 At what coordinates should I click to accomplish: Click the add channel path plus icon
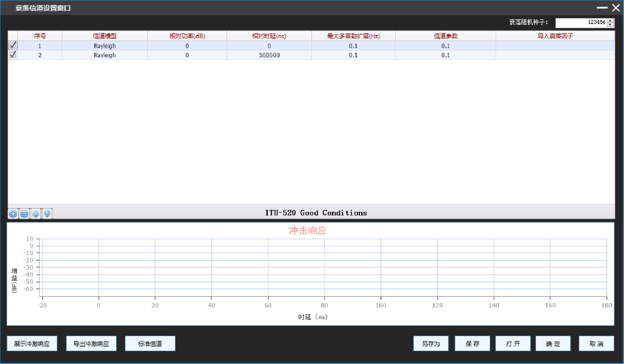[13, 214]
